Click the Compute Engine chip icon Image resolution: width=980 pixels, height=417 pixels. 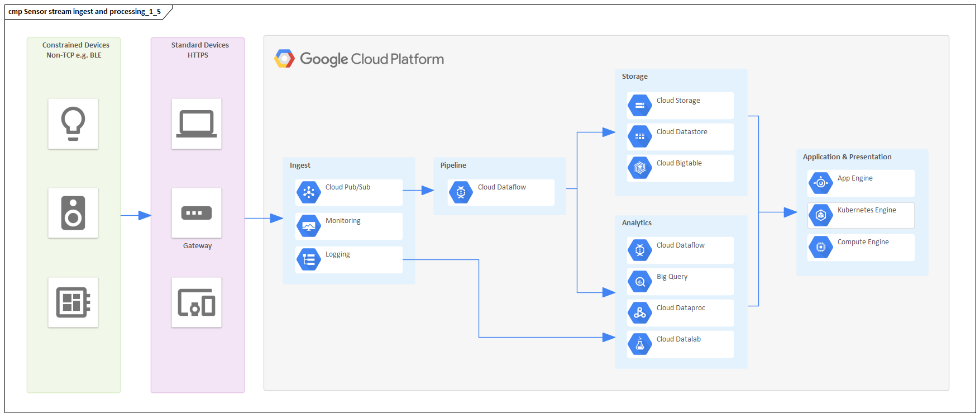(x=820, y=247)
